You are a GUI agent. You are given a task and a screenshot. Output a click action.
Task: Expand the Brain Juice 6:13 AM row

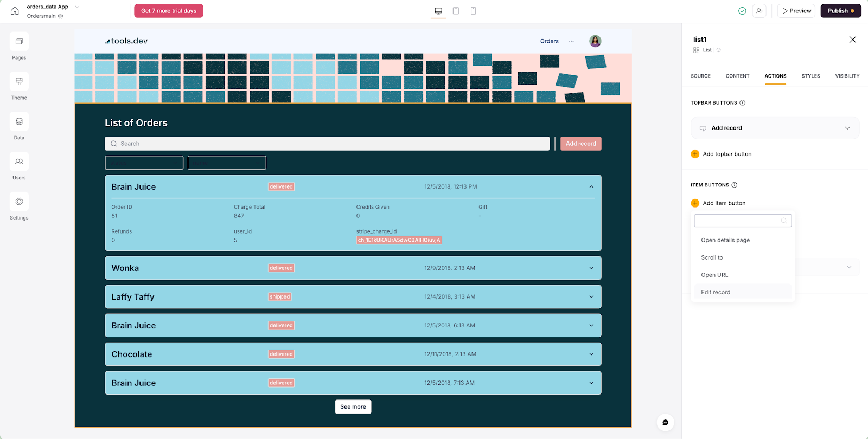click(591, 326)
